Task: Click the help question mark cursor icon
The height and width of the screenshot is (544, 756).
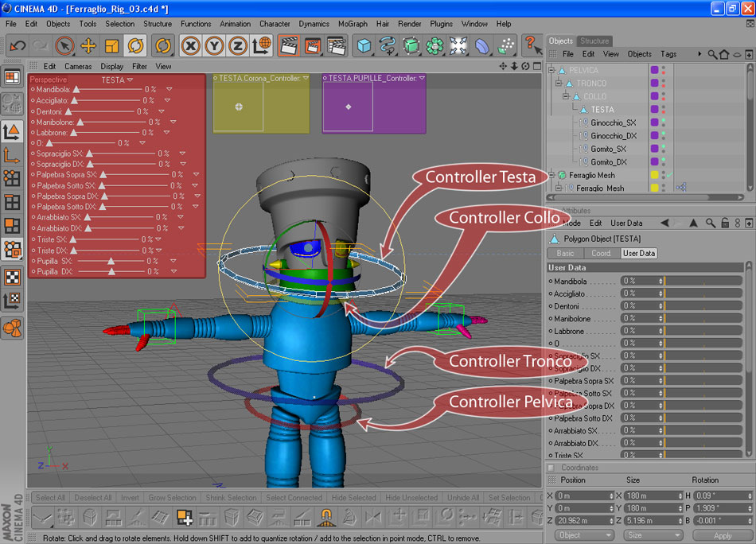Action: [532, 45]
